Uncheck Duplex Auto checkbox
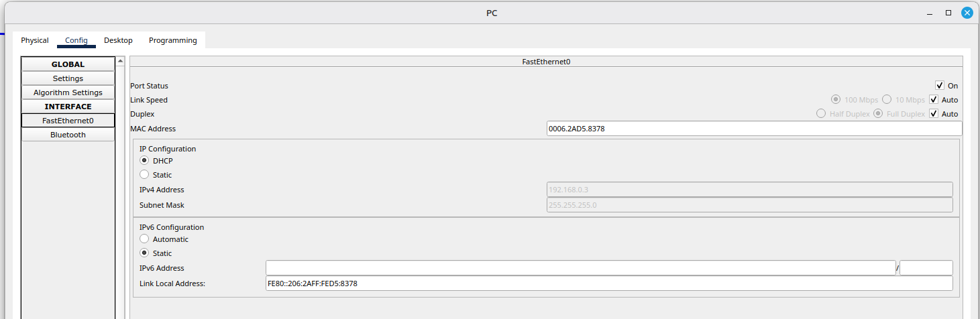Screen dimensions: 980x319 [934, 114]
